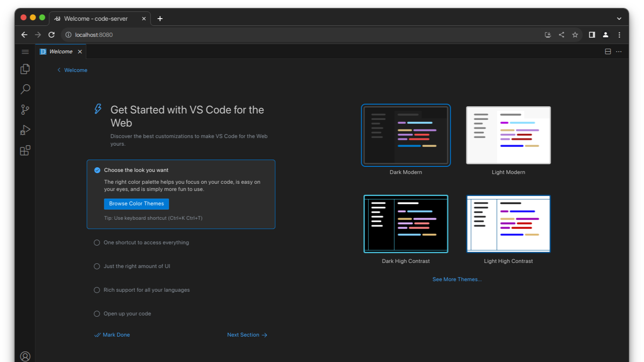
Task: Open the Accounts icon in the activity bar
Action: point(25,356)
